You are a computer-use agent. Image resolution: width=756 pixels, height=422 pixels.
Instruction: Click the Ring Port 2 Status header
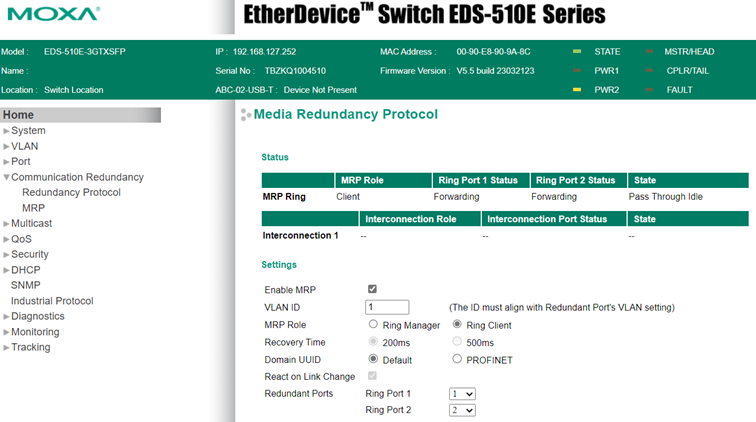[579, 180]
